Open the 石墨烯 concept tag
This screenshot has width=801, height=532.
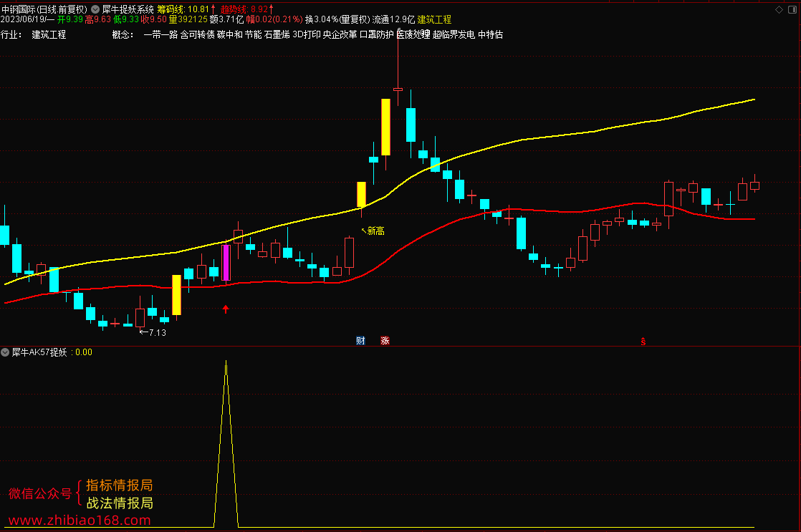pos(277,34)
